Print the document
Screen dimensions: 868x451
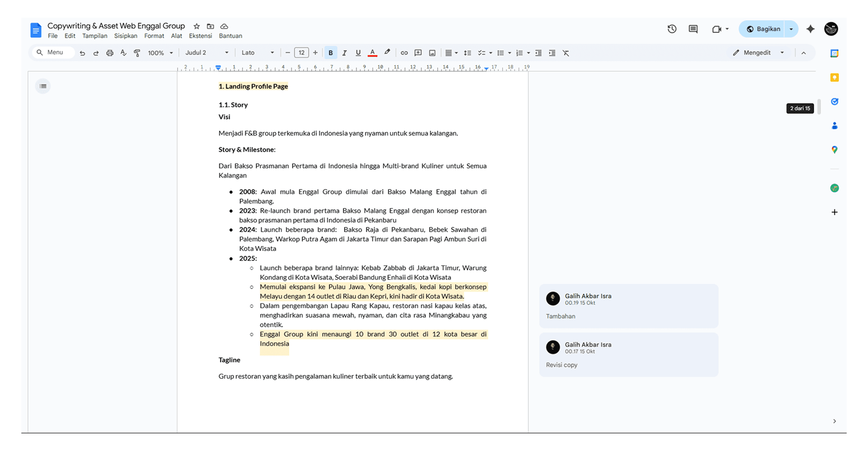(x=110, y=53)
